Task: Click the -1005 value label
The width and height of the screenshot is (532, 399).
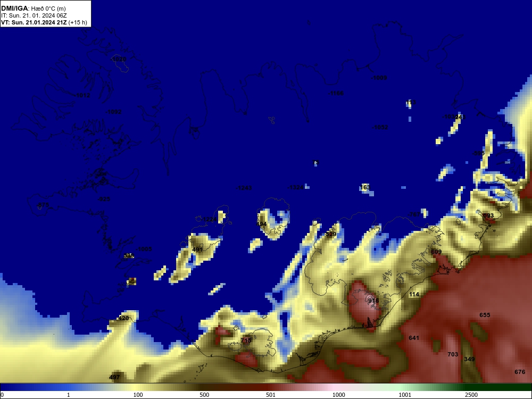Action: coord(144,249)
